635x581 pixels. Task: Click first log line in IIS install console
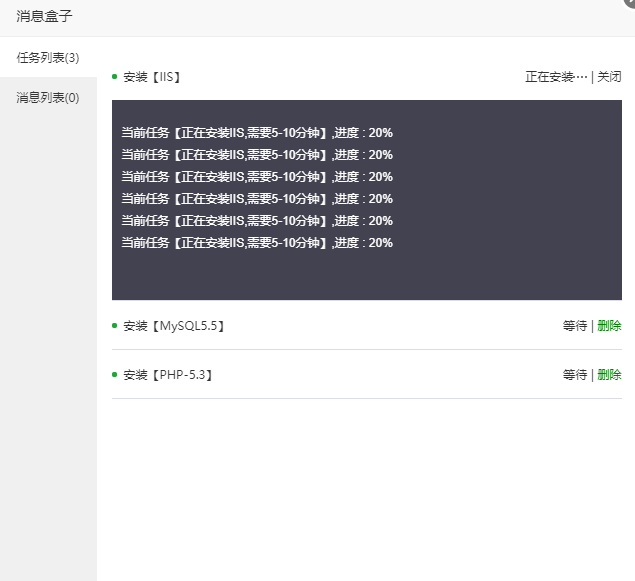[x=257, y=133]
